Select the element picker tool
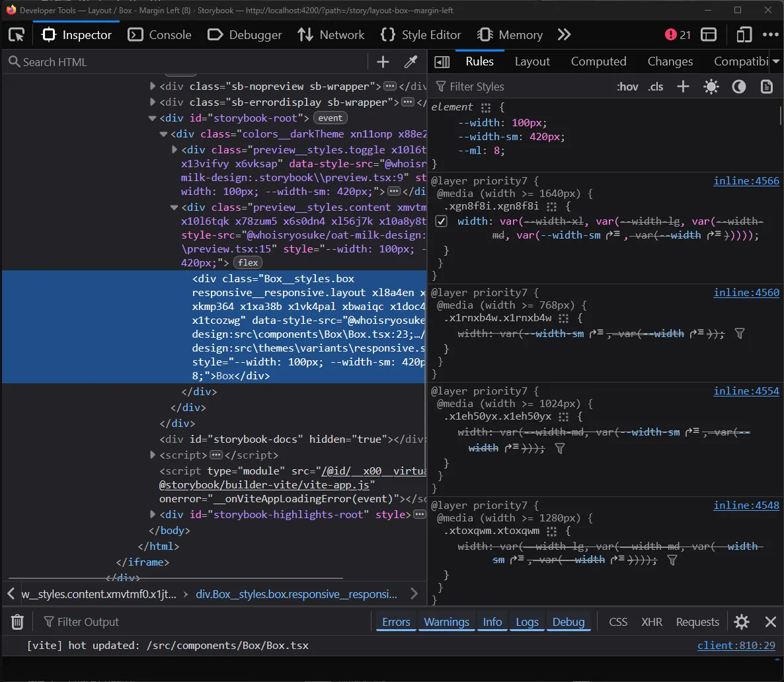Viewport: 784px width, 682px height. pyautogui.click(x=17, y=34)
